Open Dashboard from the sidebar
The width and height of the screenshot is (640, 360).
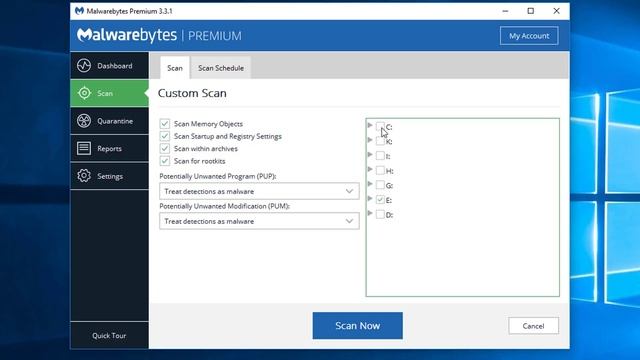(x=109, y=65)
